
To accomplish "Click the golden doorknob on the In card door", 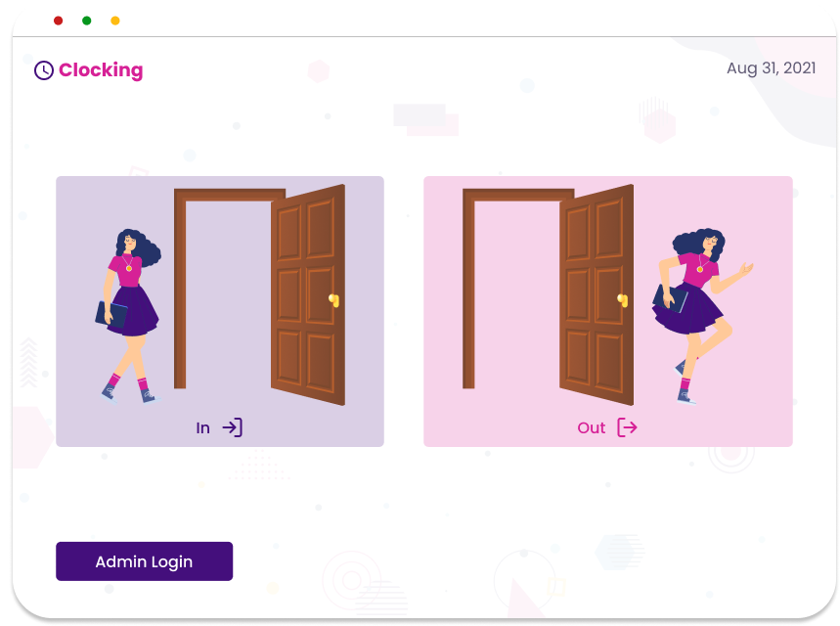I will [x=334, y=300].
